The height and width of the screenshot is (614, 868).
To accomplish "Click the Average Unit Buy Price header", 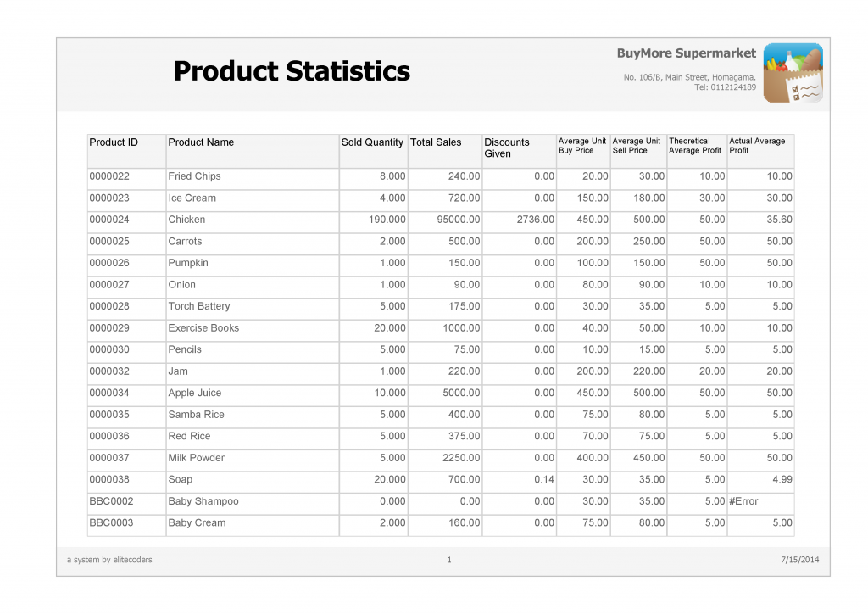I will (582, 146).
